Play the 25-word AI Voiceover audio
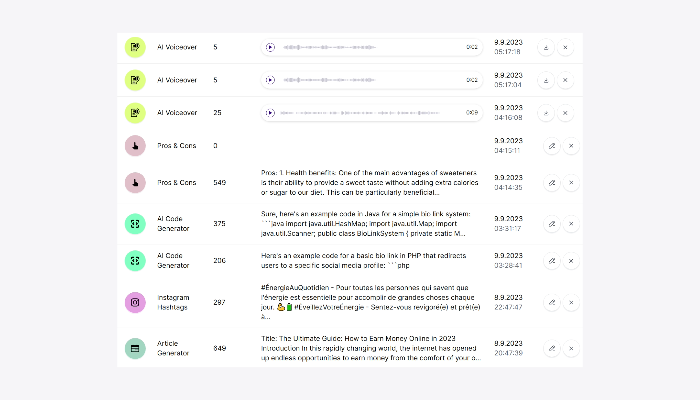This screenshot has width=700, height=400. coord(270,113)
